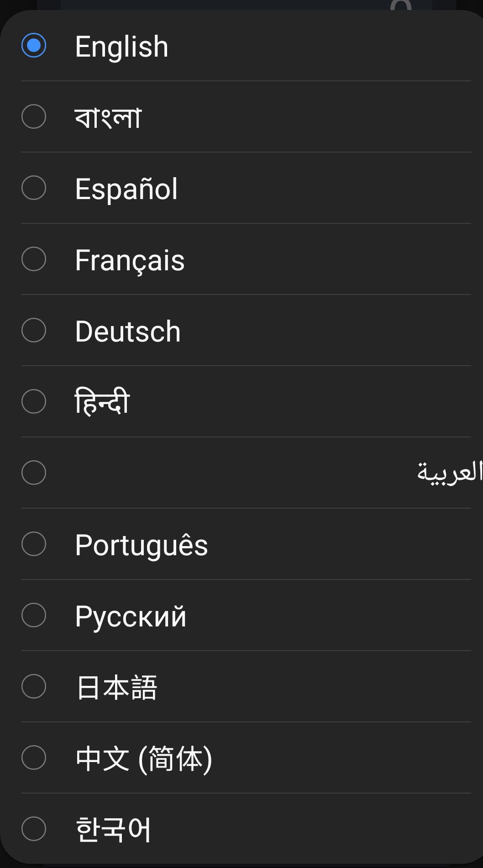Choose the 中文 (简体) radio button
This screenshot has width=483, height=868.
tap(34, 758)
